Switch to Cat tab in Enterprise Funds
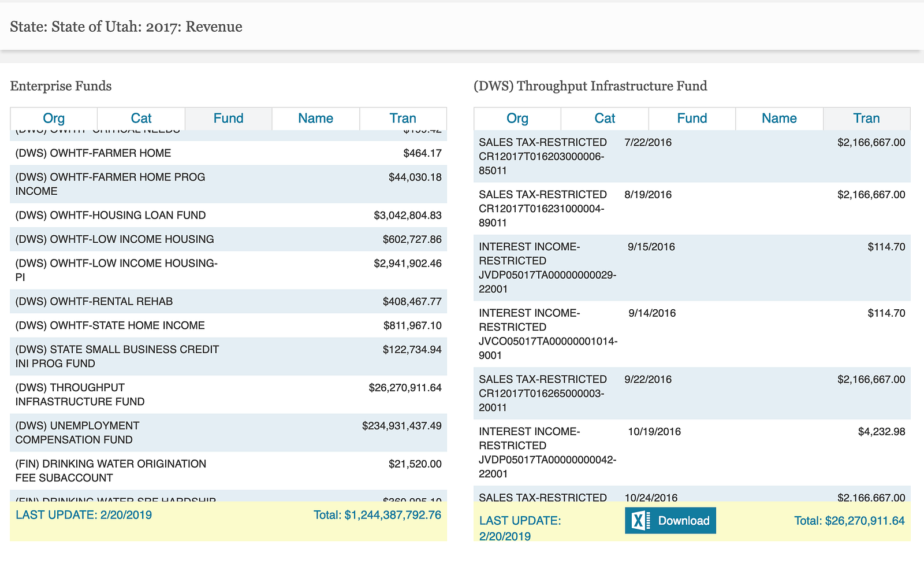Viewport: 924px width, 567px height. (141, 118)
